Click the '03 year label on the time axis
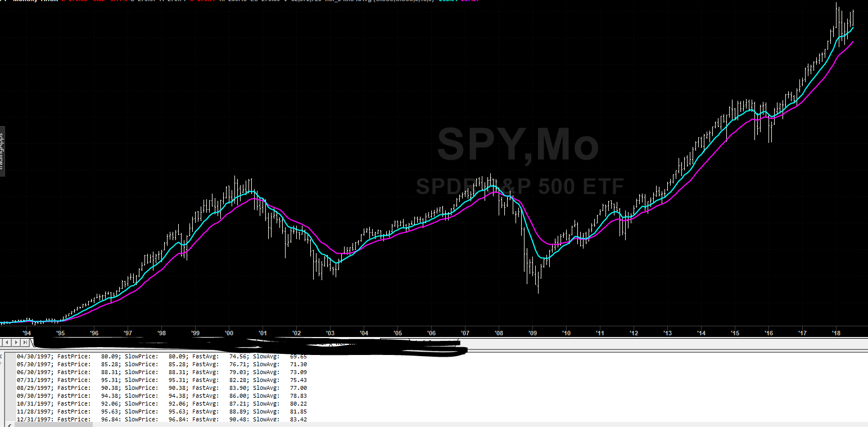This screenshot has width=868, height=427. coord(330,332)
